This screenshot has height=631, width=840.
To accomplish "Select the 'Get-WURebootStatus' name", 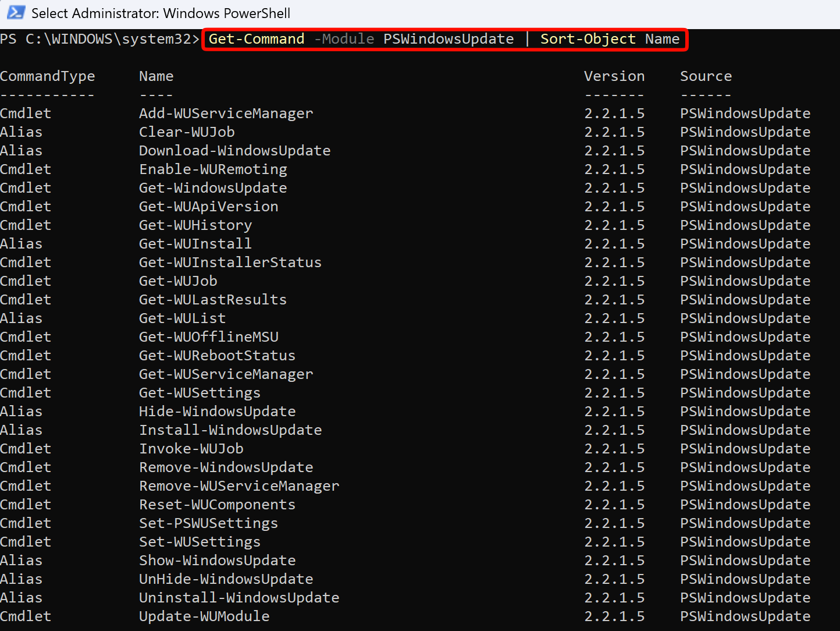I will pos(218,356).
